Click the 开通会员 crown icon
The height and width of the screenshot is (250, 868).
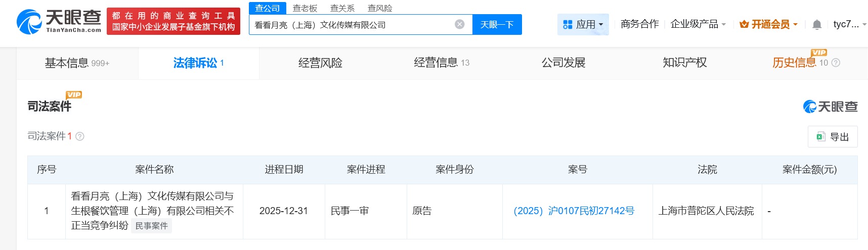coord(744,24)
